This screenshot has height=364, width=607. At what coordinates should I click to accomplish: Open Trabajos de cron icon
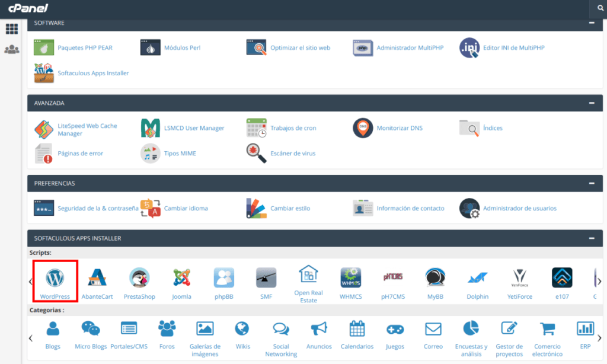(x=257, y=127)
